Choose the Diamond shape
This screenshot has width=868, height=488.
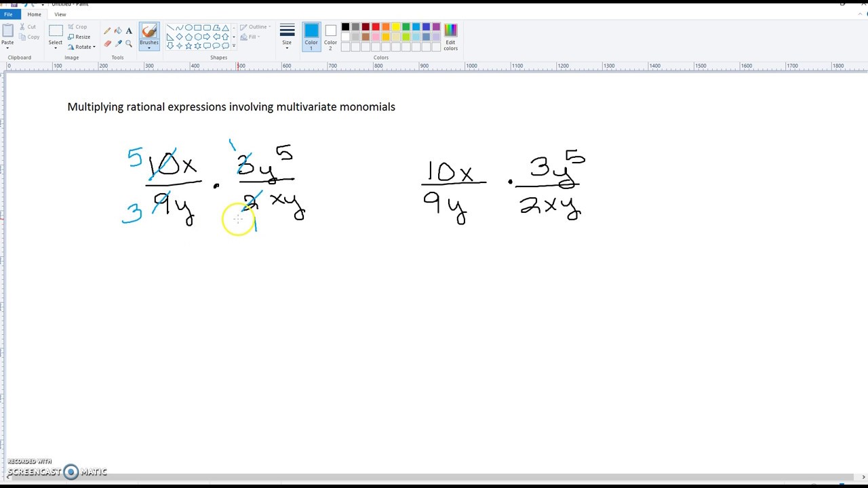(x=180, y=37)
